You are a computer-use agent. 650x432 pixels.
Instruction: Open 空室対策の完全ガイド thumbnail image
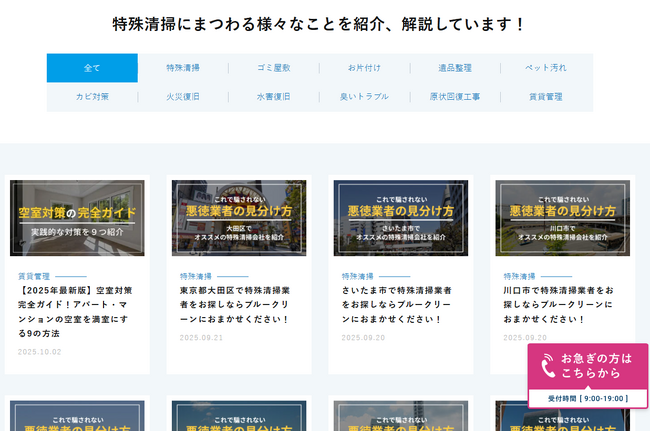coord(77,218)
